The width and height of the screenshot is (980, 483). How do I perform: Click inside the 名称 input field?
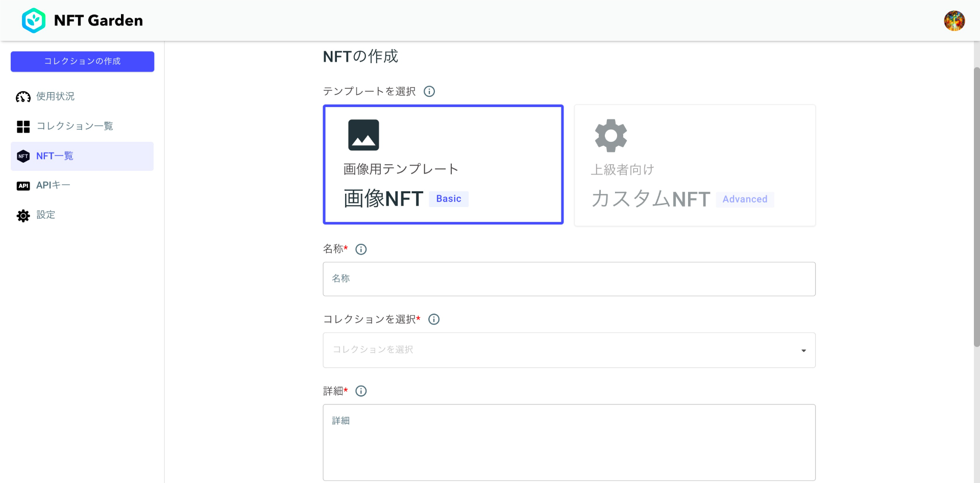click(x=569, y=279)
